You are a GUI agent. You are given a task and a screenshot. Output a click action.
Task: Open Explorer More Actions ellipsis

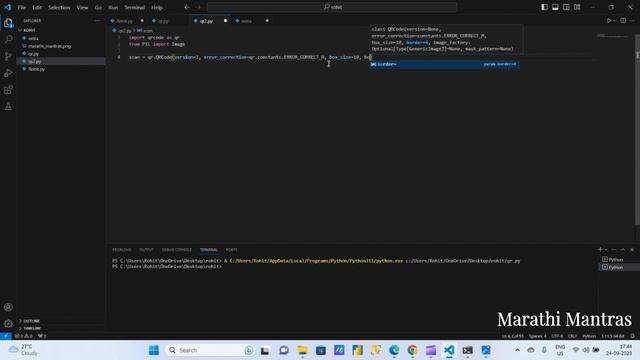coord(97,20)
